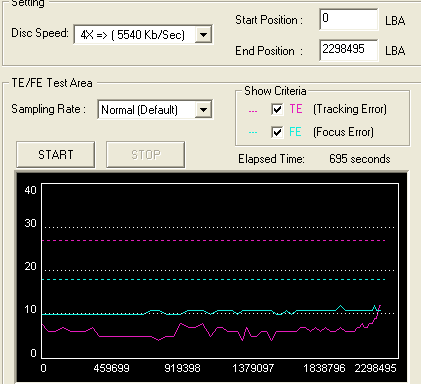Viewport: 421px width, 384px height.
Task: Click the 1379097 x-axis label on graph
Action: pos(253,368)
